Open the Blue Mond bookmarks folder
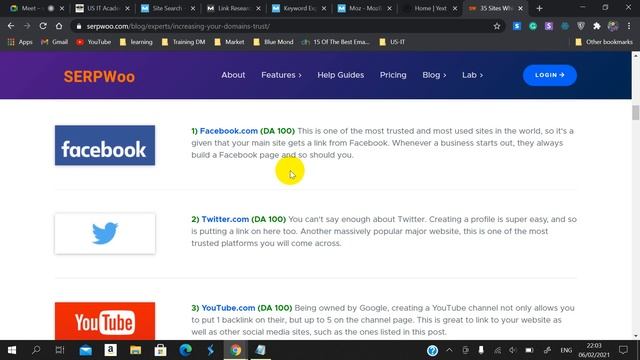The image size is (640, 360). (x=273, y=42)
